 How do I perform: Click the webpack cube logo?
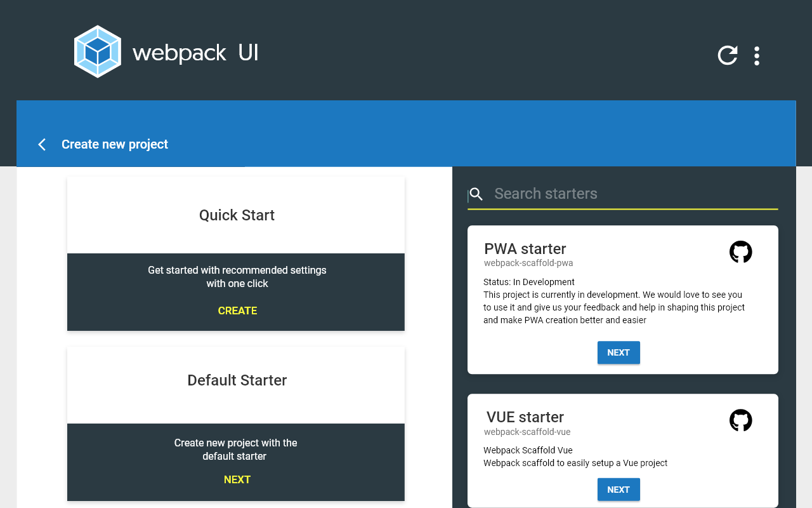(x=98, y=51)
